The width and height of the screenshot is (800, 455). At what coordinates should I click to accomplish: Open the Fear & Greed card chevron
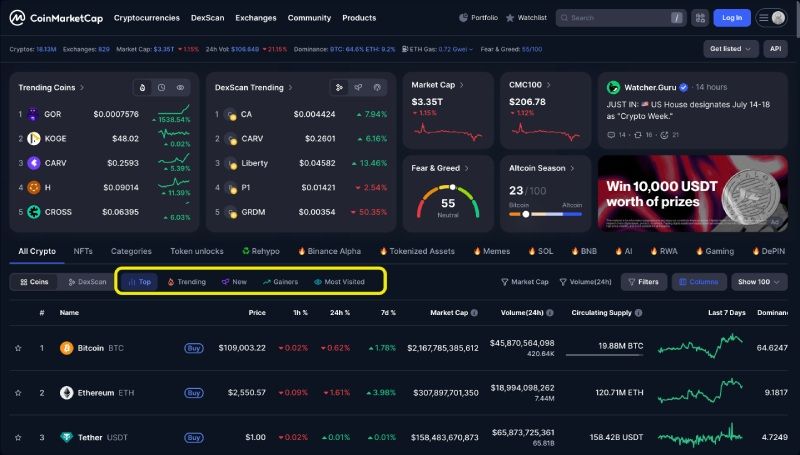click(466, 168)
